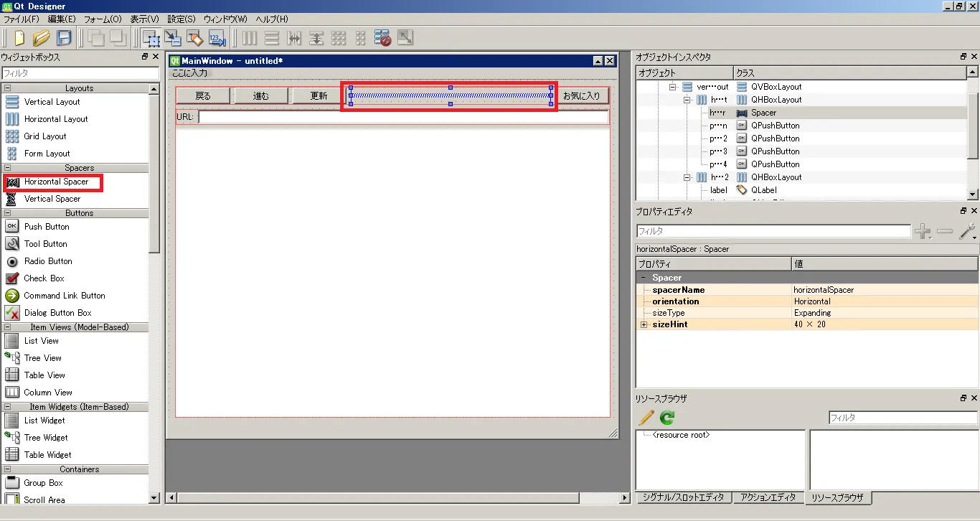The height and width of the screenshot is (521, 980).
Task: Open the wrench configure menu in property editor
Action: coord(967,231)
